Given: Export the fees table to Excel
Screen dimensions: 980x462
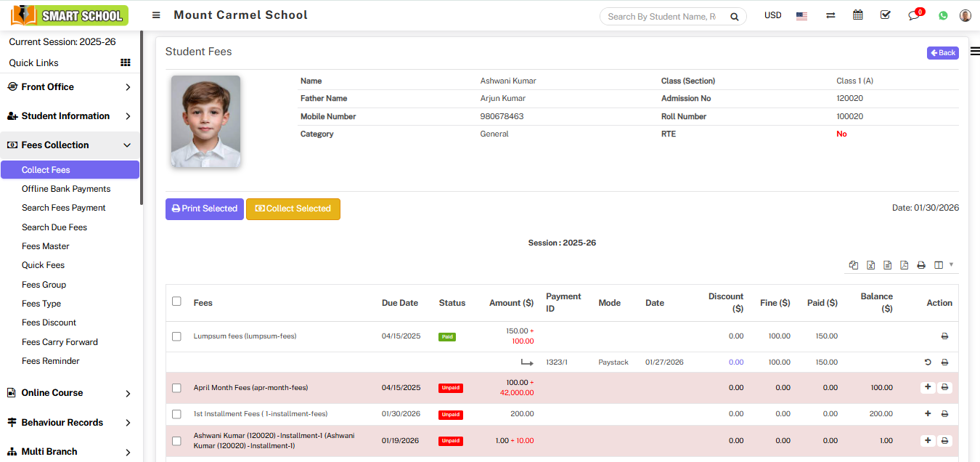Looking at the screenshot, I should point(870,265).
